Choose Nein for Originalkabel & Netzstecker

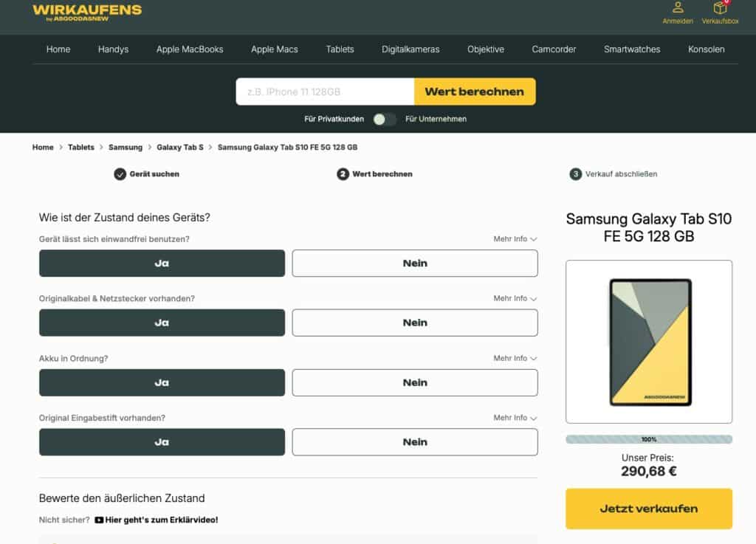[415, 323]
